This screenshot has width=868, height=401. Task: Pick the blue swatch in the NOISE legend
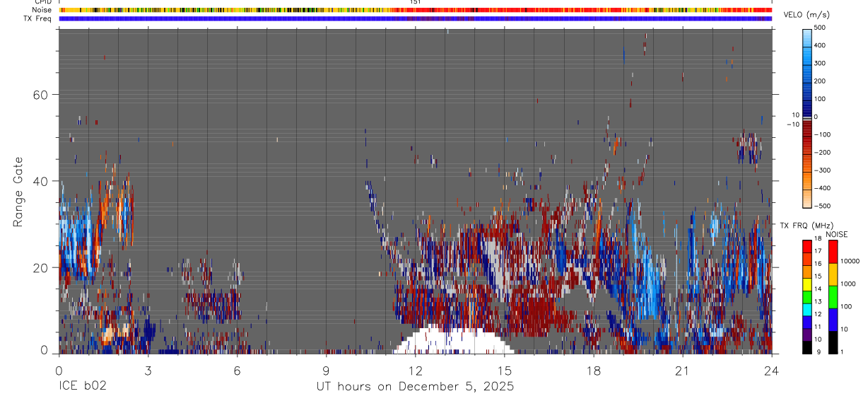[832, 320]
